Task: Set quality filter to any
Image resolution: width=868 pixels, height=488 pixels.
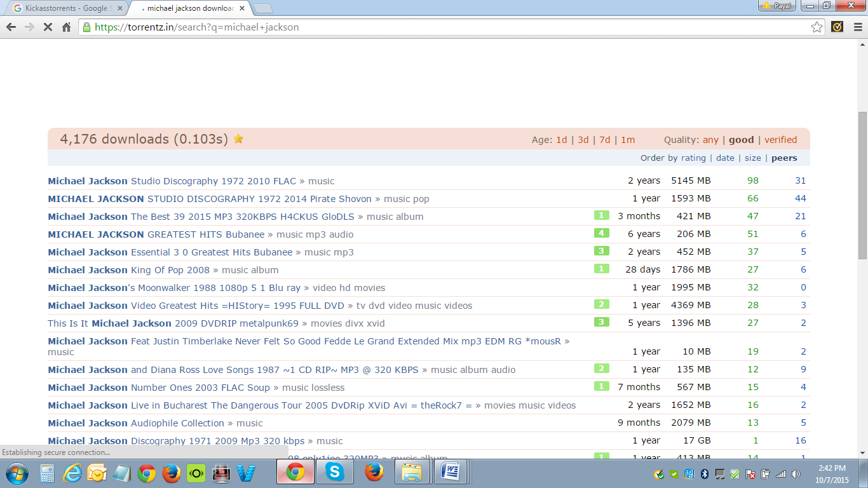Action: point(710,140)
